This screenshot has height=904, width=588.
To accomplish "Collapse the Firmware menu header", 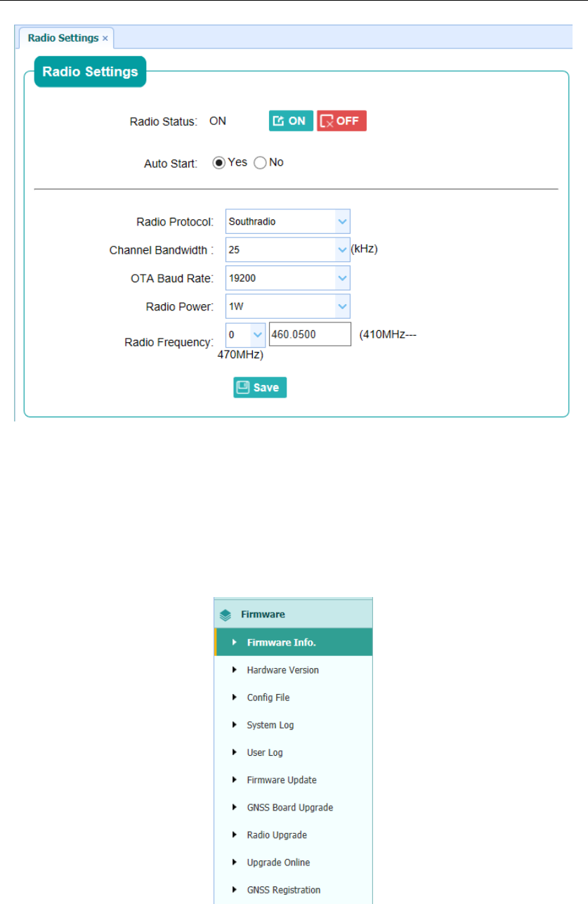I will point(293,613).
